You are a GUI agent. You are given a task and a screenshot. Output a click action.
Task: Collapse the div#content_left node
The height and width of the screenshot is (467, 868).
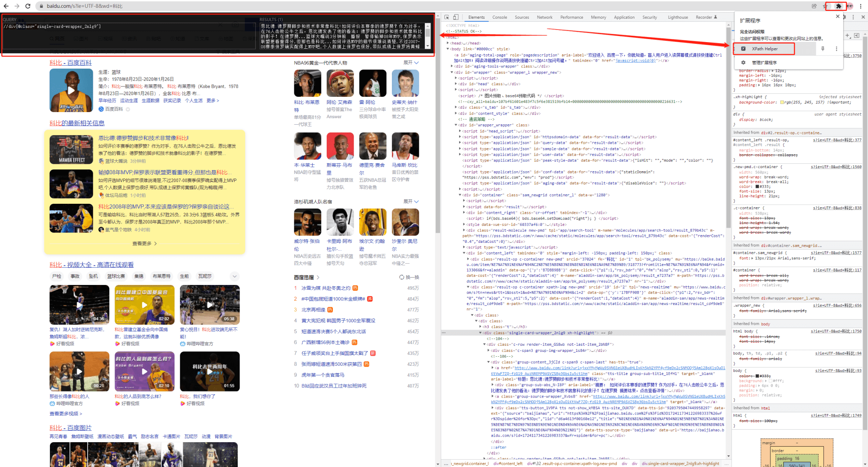pos(464,253)
